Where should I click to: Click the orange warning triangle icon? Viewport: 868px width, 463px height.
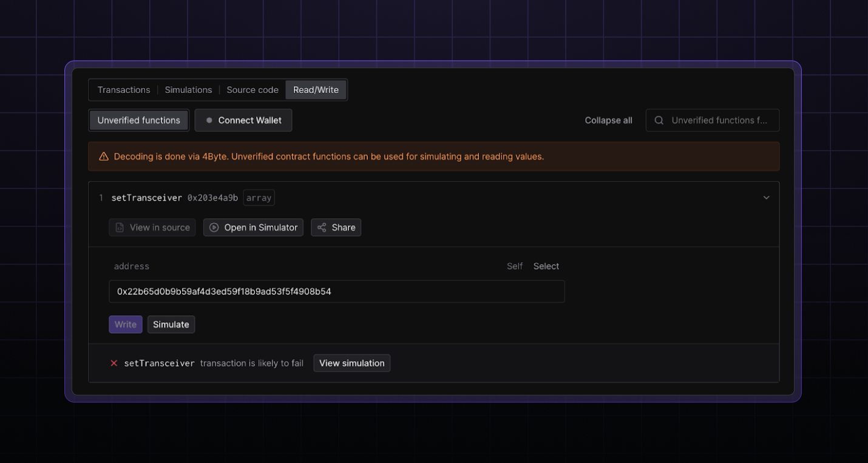pos(104,157)
